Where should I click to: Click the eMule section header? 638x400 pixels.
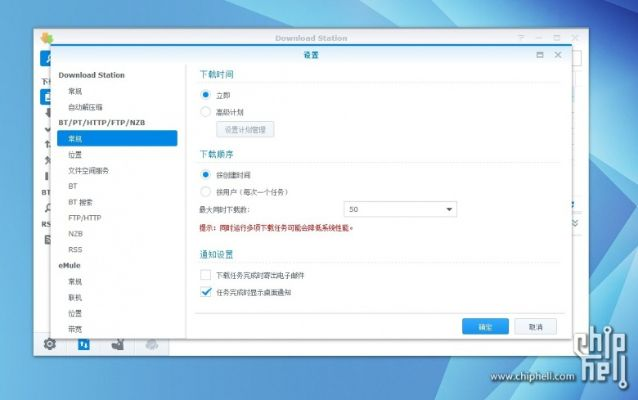[x=70, y=265]
